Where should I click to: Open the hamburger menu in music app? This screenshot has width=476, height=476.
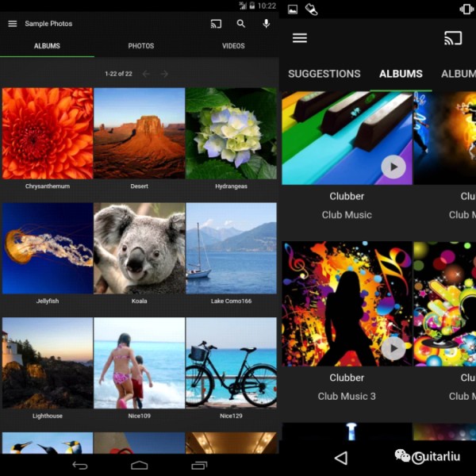(300, 38)
